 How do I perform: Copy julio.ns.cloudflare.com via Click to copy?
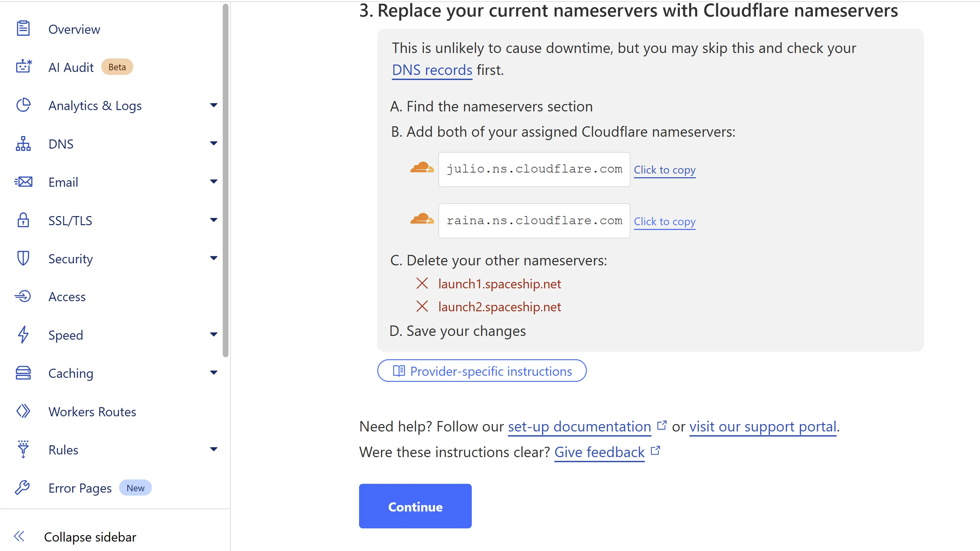click(x=664, y=170)
